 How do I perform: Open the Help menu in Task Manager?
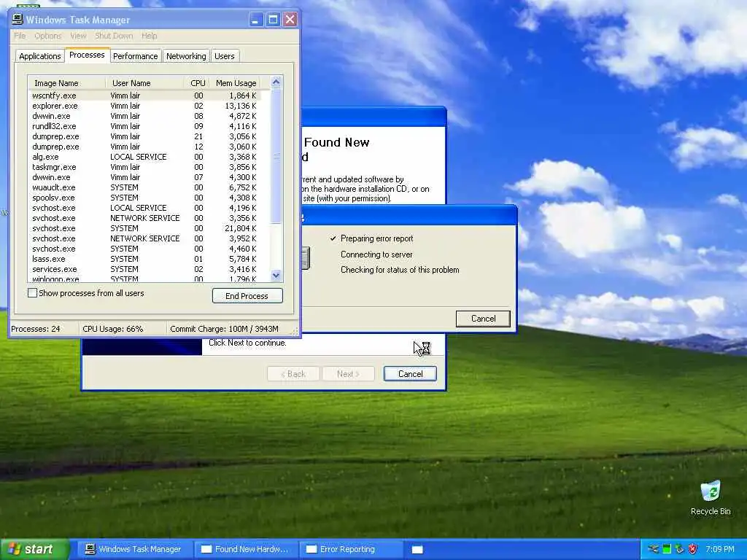149,36
